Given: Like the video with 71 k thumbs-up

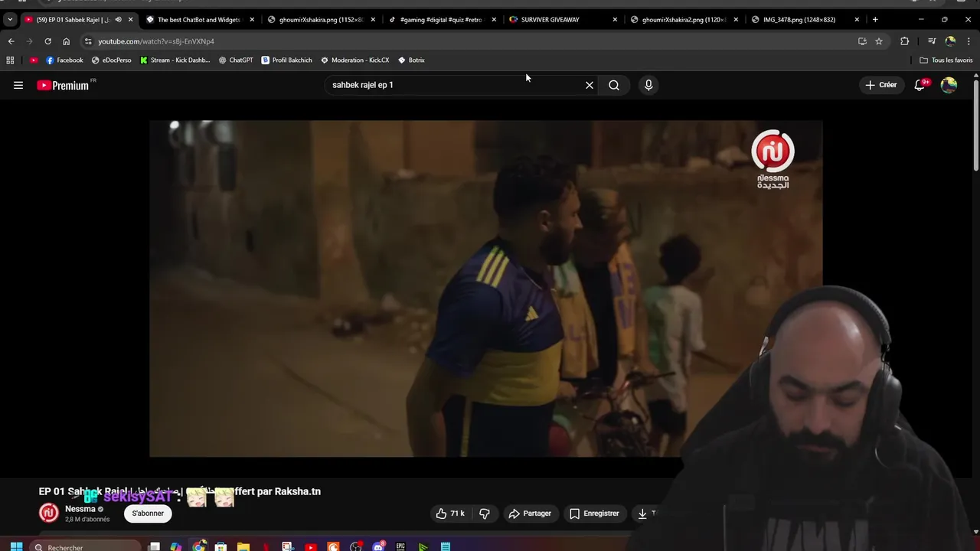Looking at the screenshot, I should 450,514.
